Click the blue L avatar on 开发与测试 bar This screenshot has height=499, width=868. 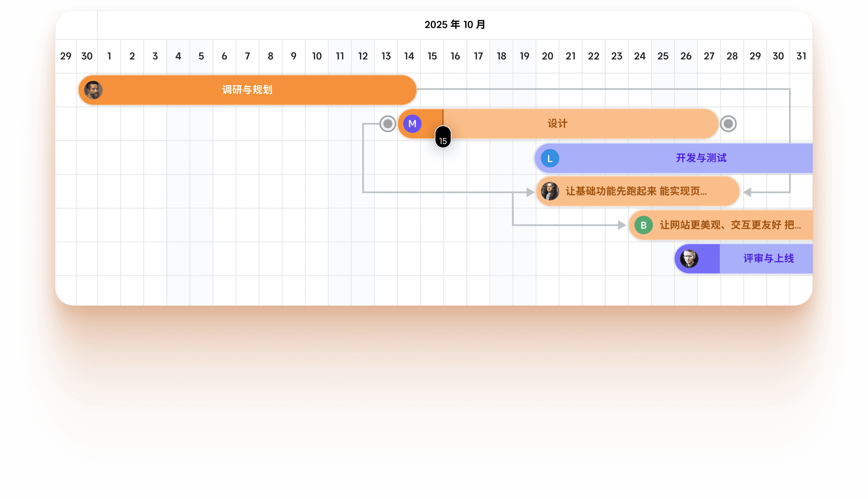[x=549, y=158]
